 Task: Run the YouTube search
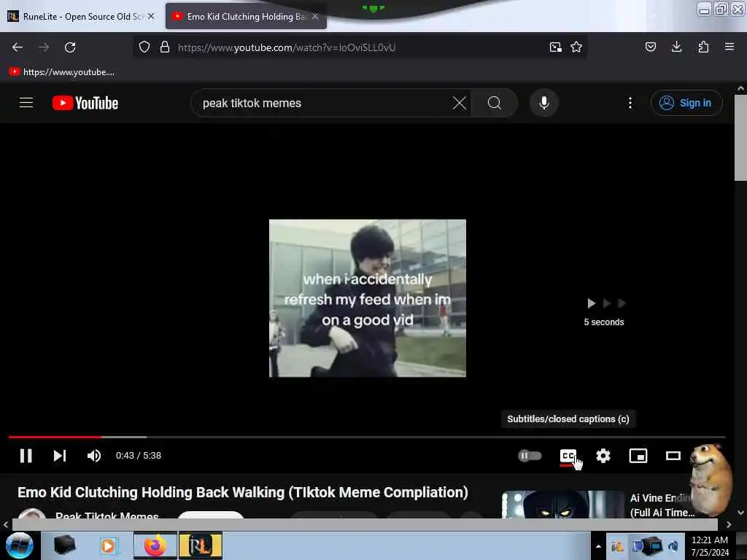tap(495, 103)
